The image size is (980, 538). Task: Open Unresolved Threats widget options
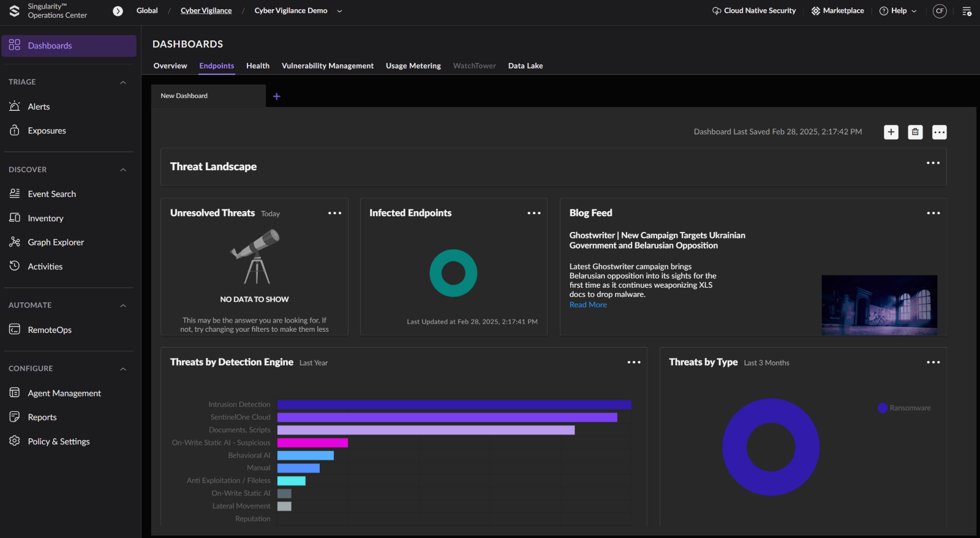pyautogui.click(x=334, y=213)
